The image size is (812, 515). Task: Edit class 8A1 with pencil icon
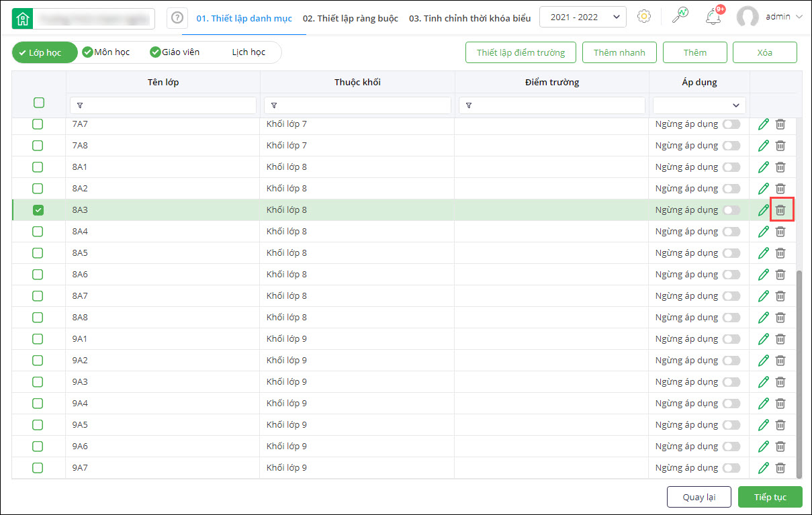[x=763, y=167]
